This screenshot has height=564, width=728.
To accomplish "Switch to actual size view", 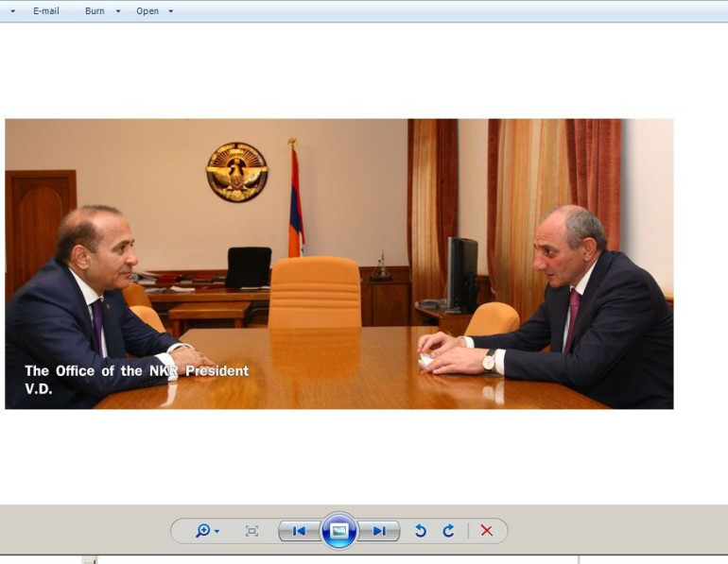I will [251, 531].
